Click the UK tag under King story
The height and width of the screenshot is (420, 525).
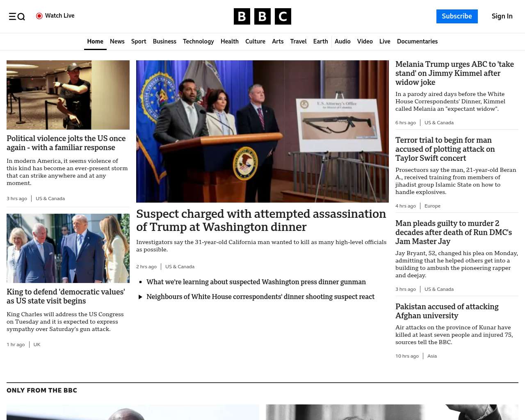tap(37, 345)
